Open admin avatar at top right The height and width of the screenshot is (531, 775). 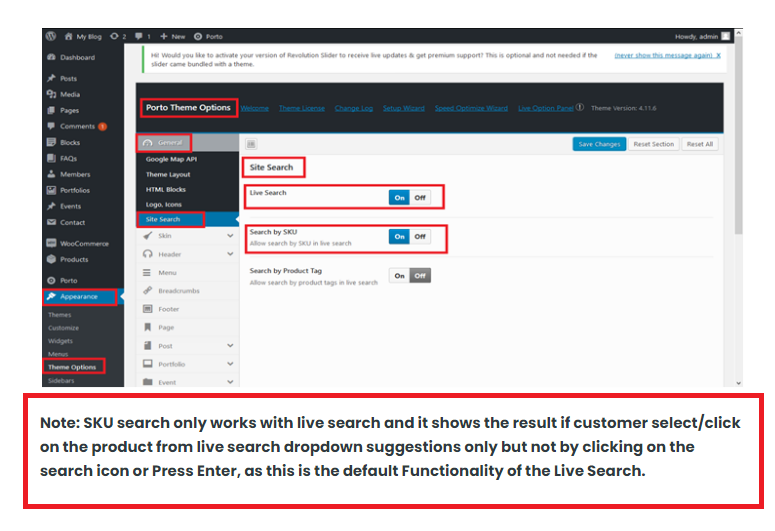tap(726, 36)
